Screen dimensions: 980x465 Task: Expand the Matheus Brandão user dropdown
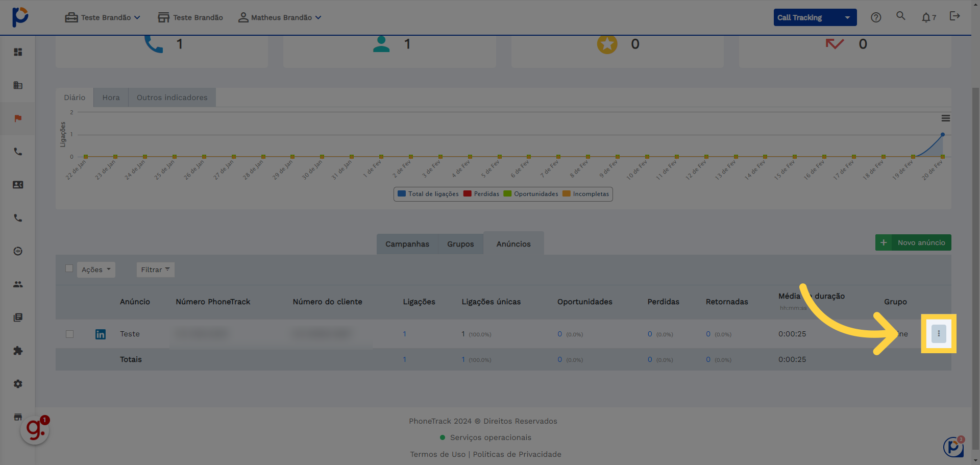(280, 17)
